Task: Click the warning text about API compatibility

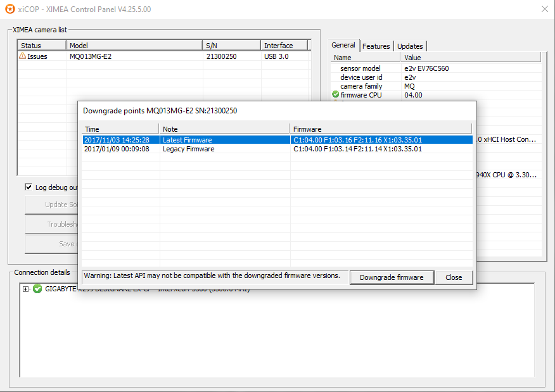Action: pyautogui.click(x=212, y=275)
